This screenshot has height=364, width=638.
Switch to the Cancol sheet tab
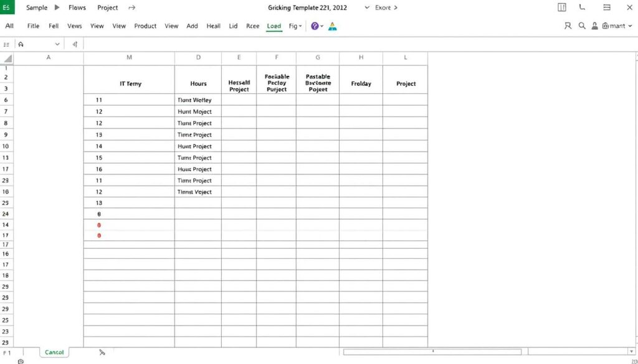pos(54,352)
